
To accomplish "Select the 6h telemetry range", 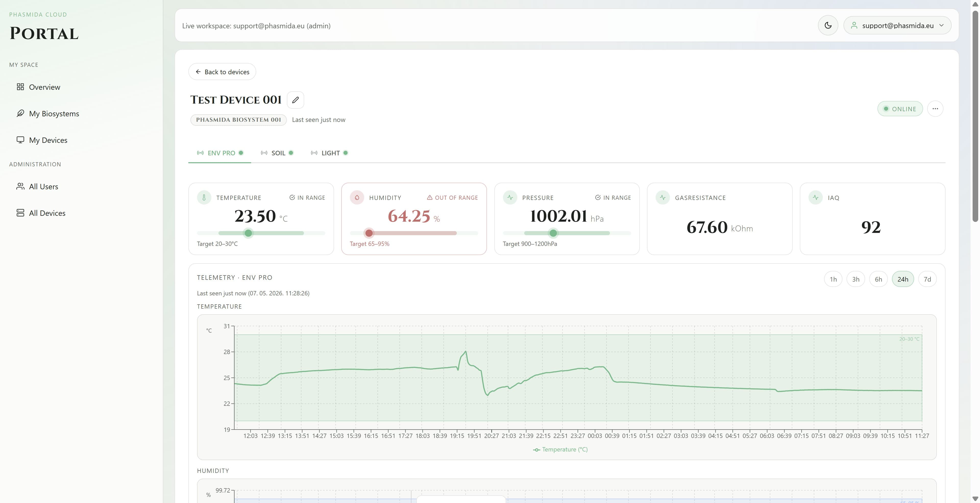I will (x=878, y=280).
